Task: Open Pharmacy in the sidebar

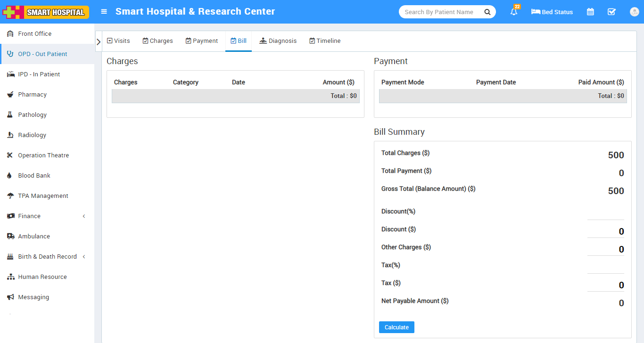Action: [x=32, y=95]
